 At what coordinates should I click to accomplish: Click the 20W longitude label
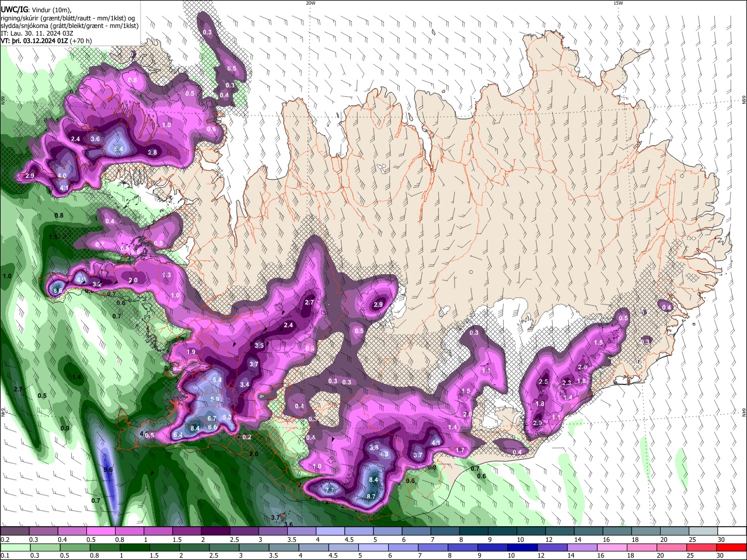310,3
